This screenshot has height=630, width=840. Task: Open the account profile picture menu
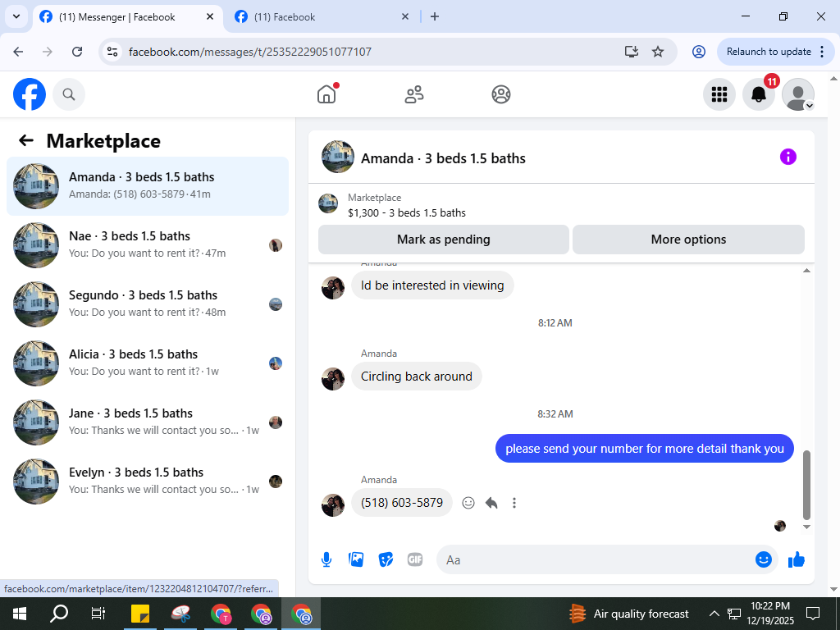coord(797,94)
